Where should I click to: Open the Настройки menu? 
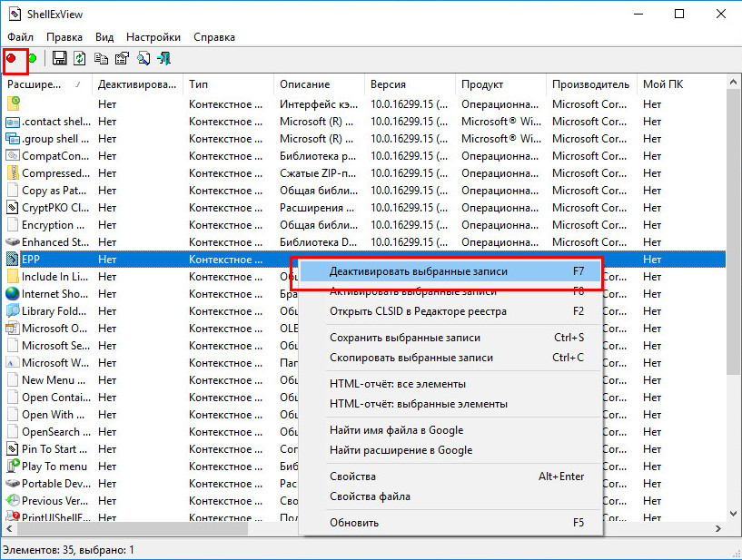[153, 37]
